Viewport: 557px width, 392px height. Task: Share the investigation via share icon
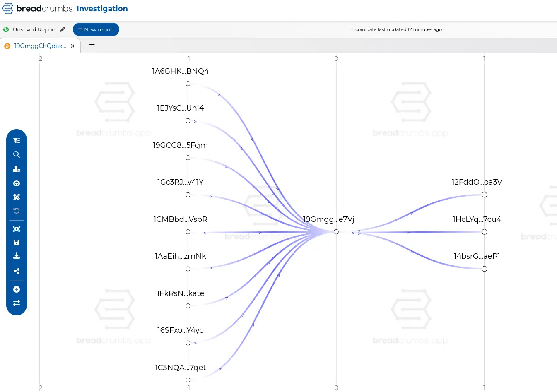coord(17,271)
